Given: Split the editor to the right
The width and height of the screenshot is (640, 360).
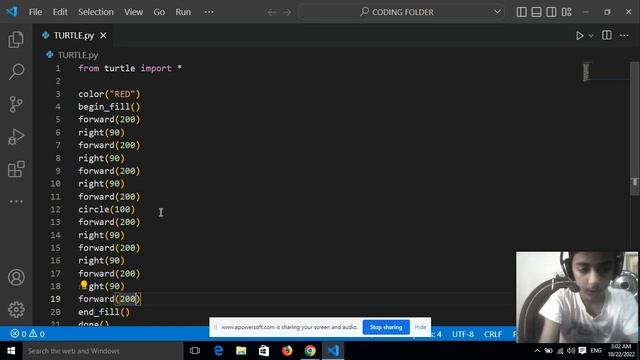Looking at the screenshot, I should tap(607, 36).
